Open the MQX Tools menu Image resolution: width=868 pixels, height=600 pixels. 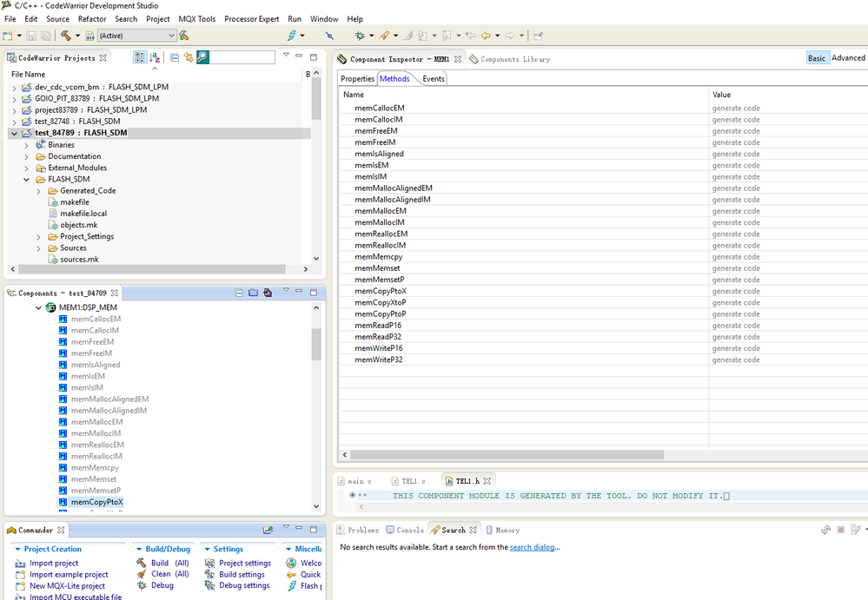197,19
